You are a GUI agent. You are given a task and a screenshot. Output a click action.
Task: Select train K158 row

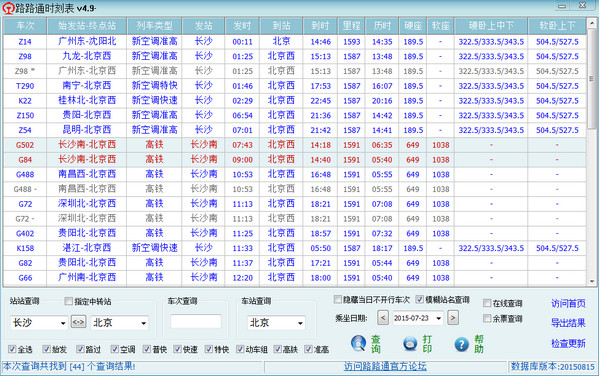[294, 248]
